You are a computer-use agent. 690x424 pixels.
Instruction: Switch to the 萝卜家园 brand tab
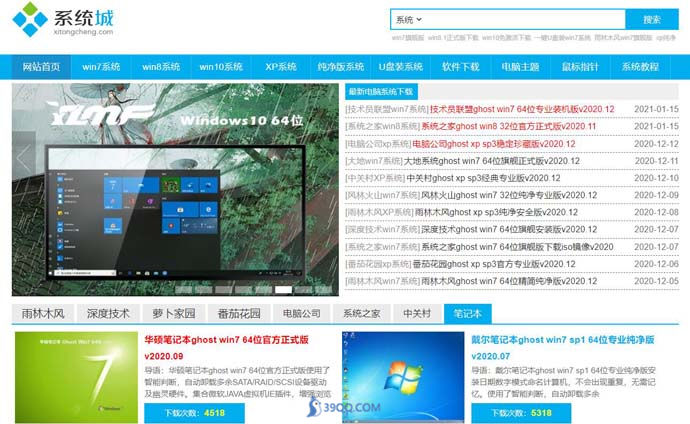[x=174, y=314]
